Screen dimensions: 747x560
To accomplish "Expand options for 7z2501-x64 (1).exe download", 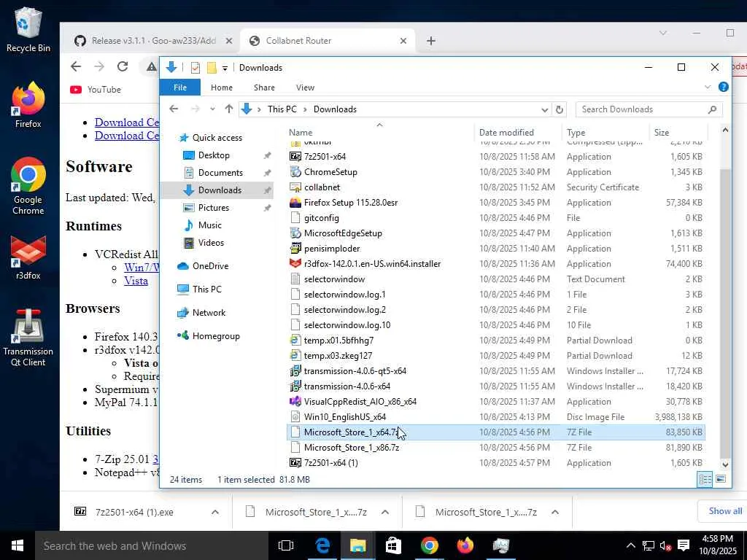I will click(215, 513).
